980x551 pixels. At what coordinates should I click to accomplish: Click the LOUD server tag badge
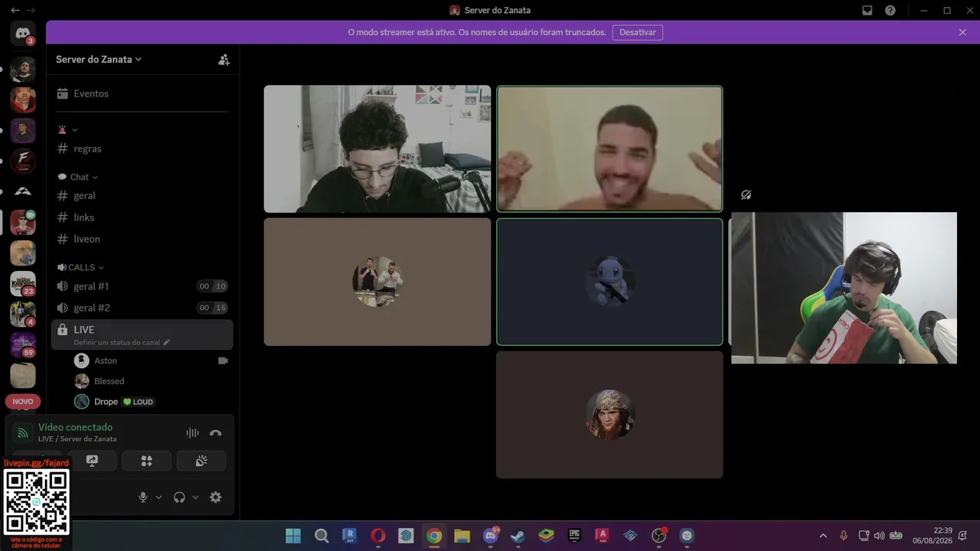(139, 402)
